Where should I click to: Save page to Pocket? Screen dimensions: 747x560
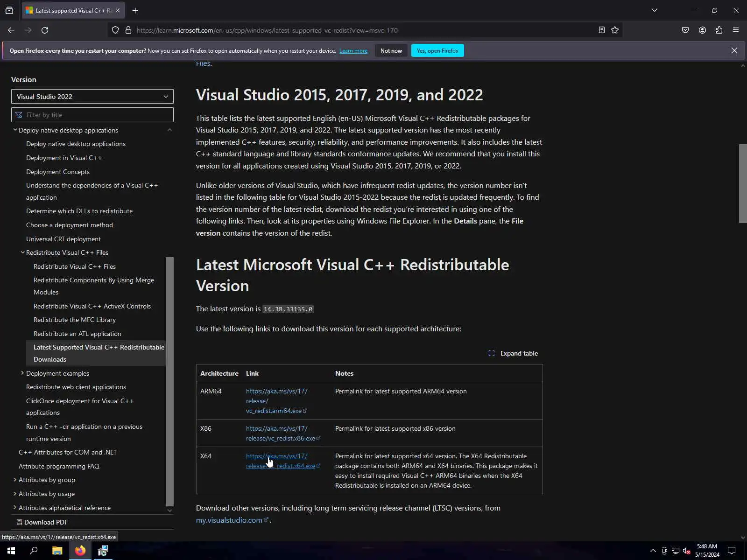(685, 30)
